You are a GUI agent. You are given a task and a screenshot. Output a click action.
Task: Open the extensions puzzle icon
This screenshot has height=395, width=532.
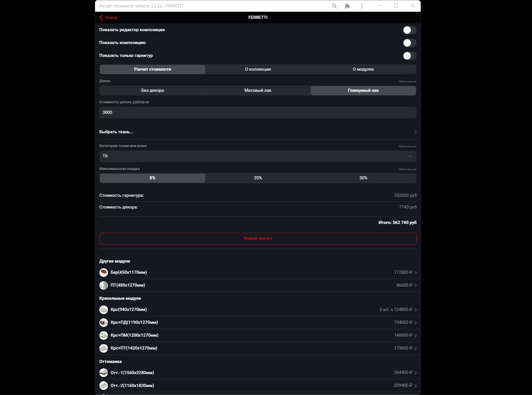(x=347, y=6)
